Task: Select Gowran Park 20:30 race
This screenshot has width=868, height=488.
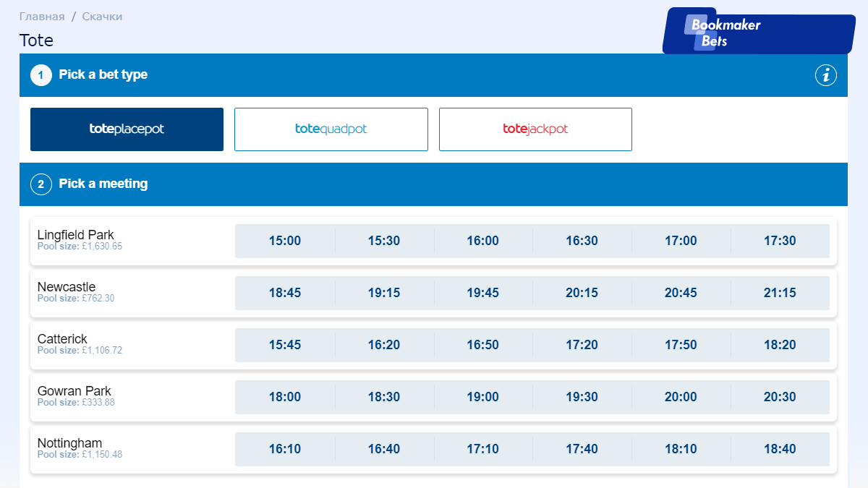Action: 780,397
